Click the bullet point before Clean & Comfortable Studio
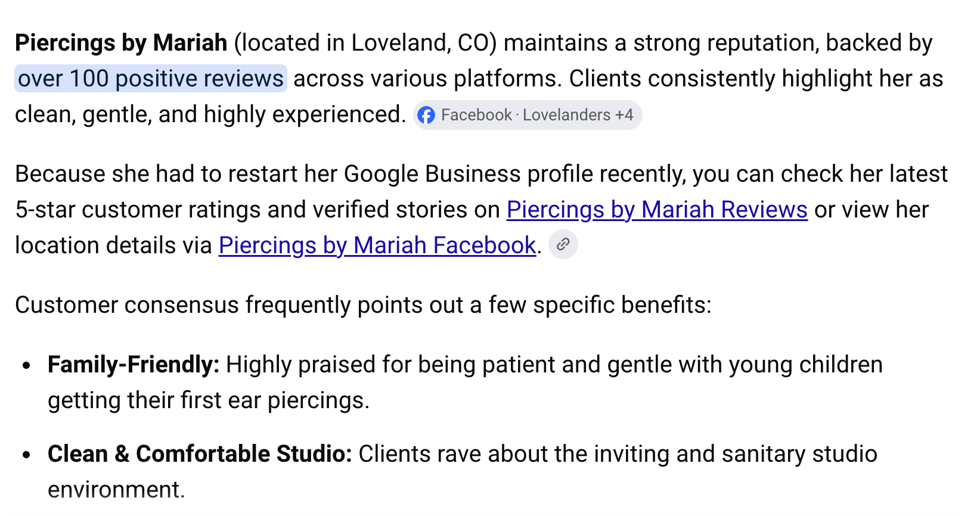980x516 pixels. 26,455
